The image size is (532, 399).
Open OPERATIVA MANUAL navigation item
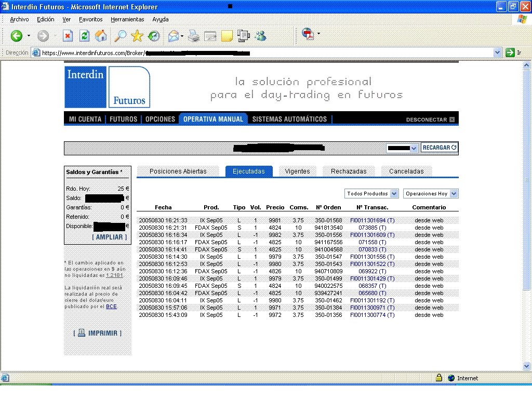pos(213,119)
